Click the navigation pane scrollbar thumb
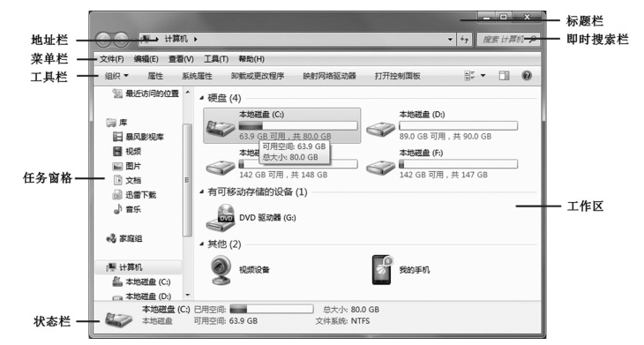This screenshot has width=644, height=345. (x=188, y=180)
